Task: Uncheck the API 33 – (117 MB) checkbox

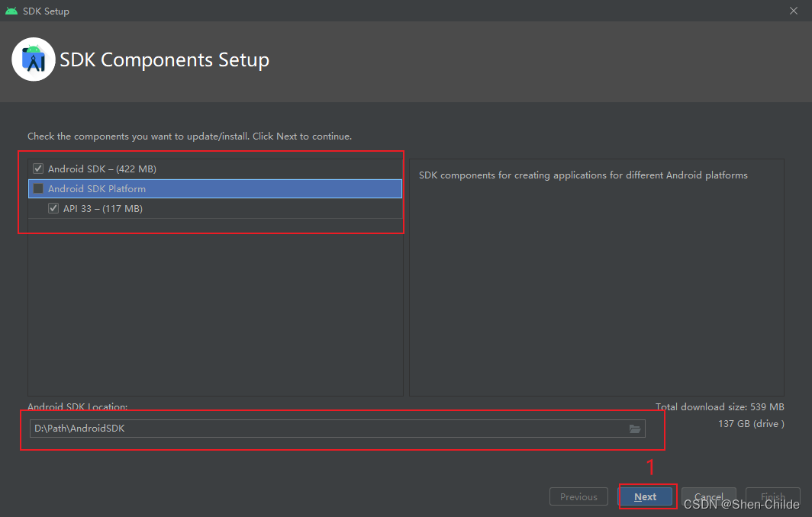Action: click(x=53, y=209)
